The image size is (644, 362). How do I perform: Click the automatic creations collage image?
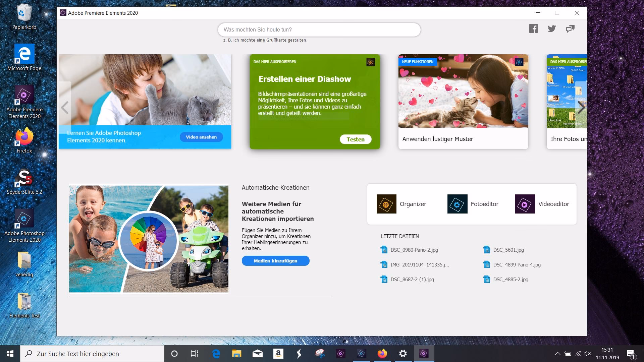149,238
